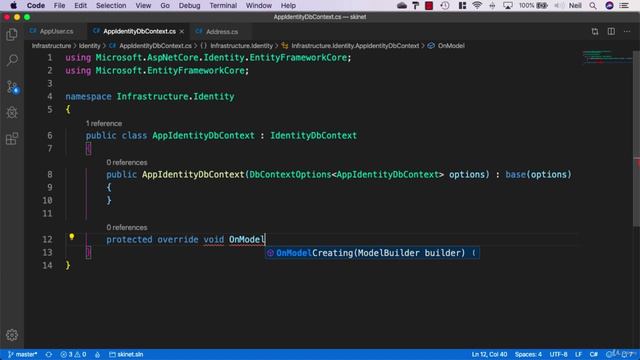Accept the OnModelCreating autocomplete suggestion
640x360 pixels.
pos(372,253)
